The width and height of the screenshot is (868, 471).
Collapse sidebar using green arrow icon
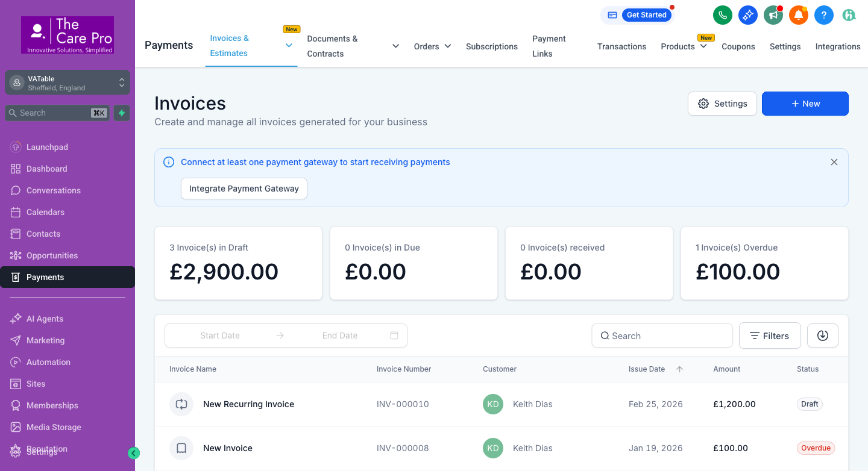[x=134, y=453]
